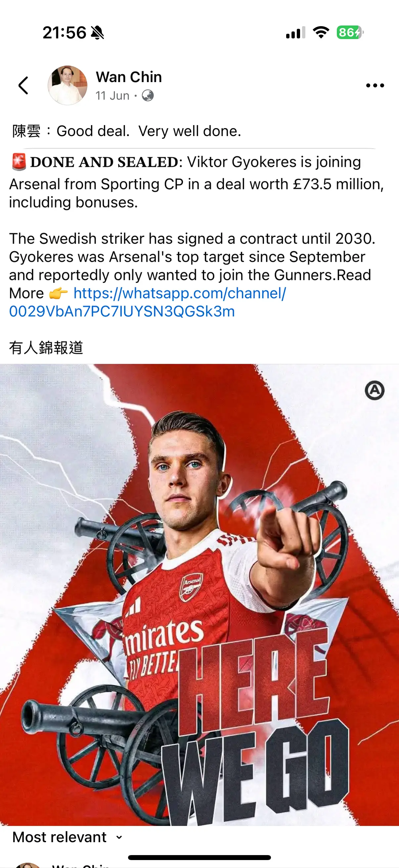Tap the 11 Jun post date
399x868 pixels.
coord(112,96)
